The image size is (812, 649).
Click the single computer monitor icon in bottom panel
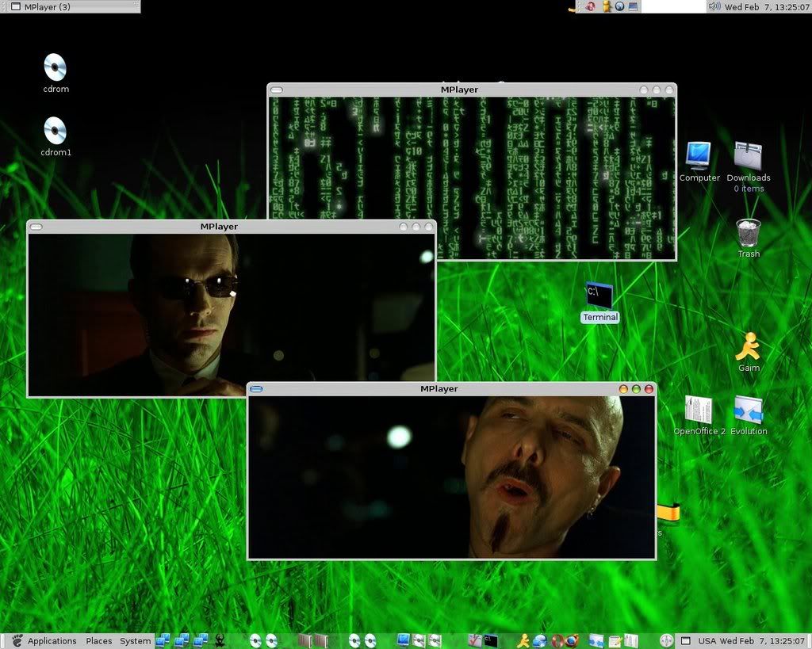tap(403, 641)
